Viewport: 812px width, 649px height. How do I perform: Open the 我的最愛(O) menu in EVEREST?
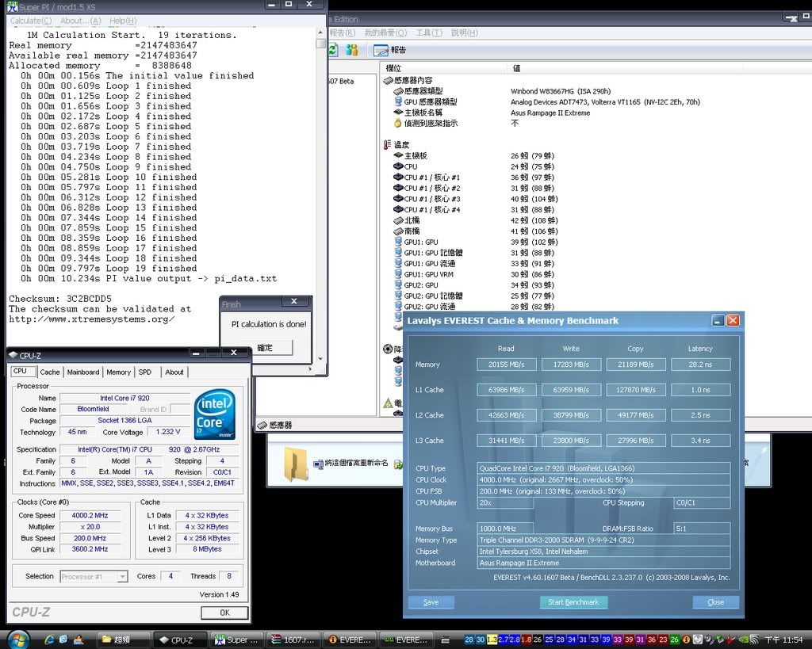click(x=385, y=32)
